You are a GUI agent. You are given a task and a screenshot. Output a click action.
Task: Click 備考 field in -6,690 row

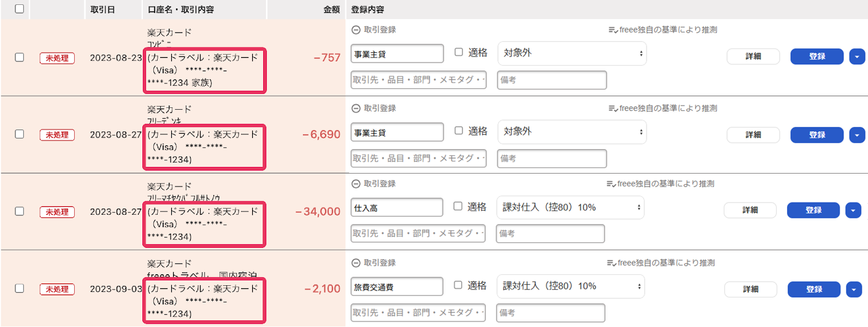click(x=552, y=158)
